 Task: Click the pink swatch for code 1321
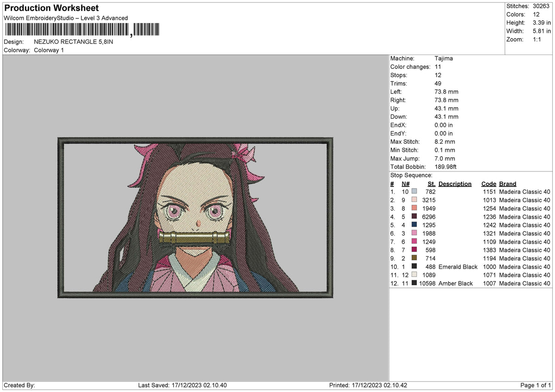click(x=414, y=233)
